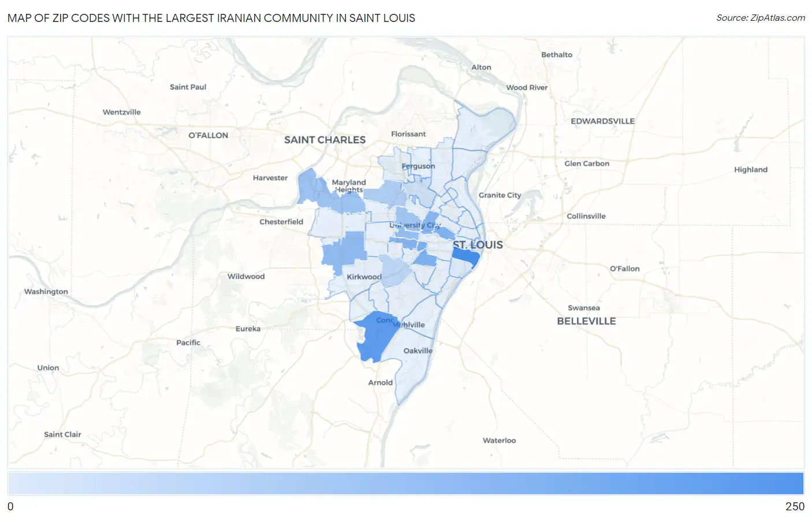Click the map title heading text
This screenshot has height=519, width=812.
(x=211, y=18)
